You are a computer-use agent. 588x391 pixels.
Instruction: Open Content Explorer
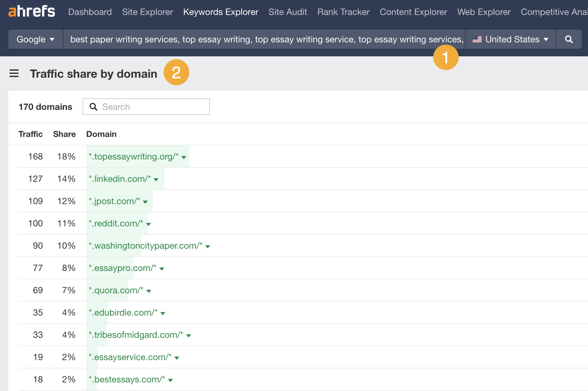pyautogui.click(x=413, y=12)
